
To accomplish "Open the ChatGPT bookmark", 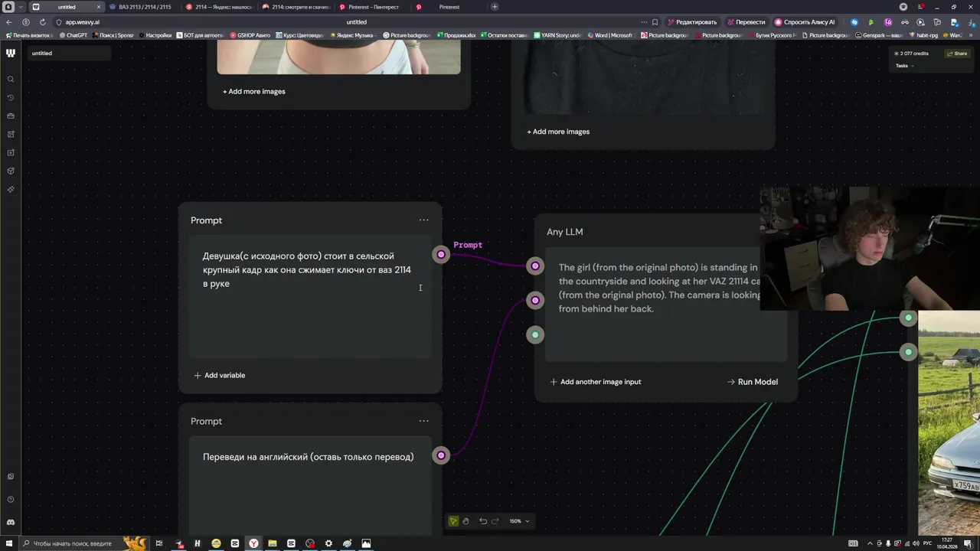I will tap(73, 35).
